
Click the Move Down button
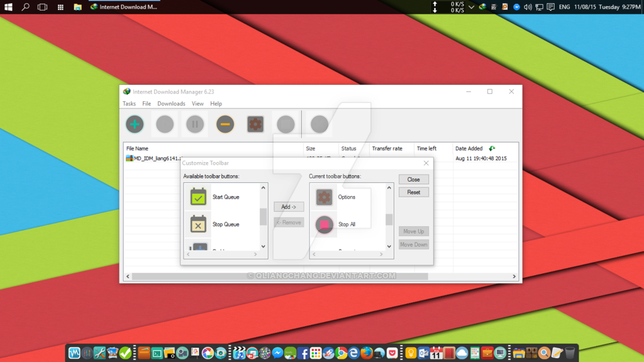414,244
